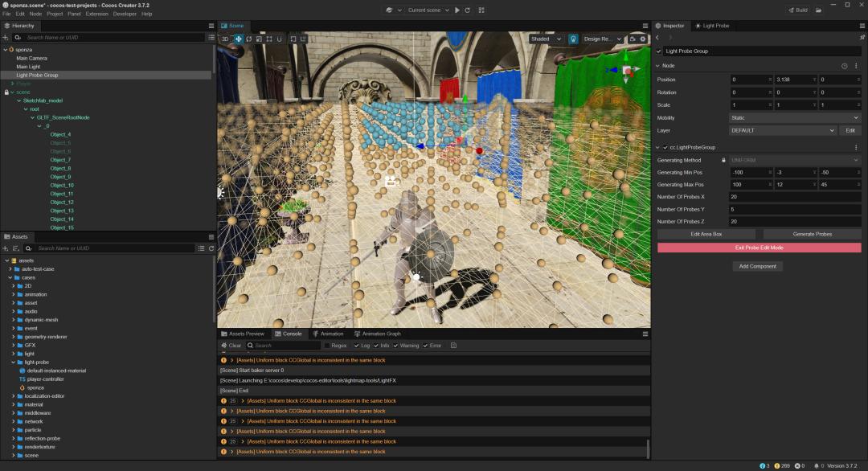The width and height of the screenshot is (868, 471).
Task: Toggle the Info filter checkbox
Action: point(376,346)
